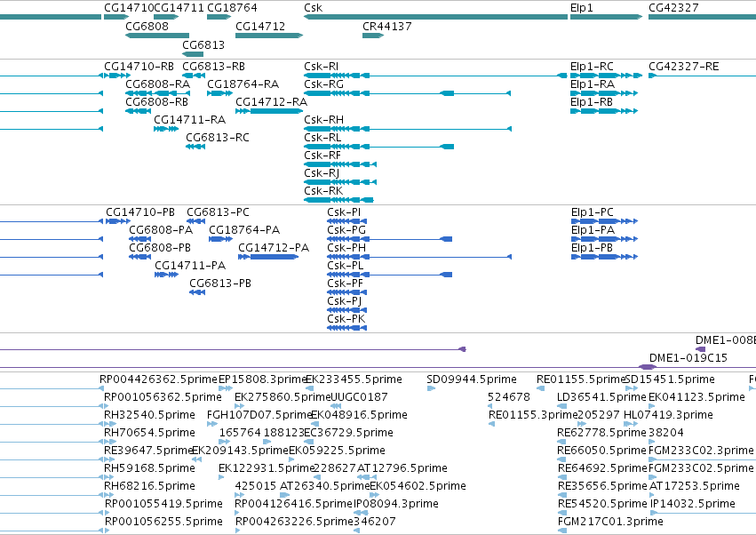Viewport: 756px width, 535px height.
Task: Click the Elp1-RC transcript label
Action: pyautogui.click(x=592, y=66)
